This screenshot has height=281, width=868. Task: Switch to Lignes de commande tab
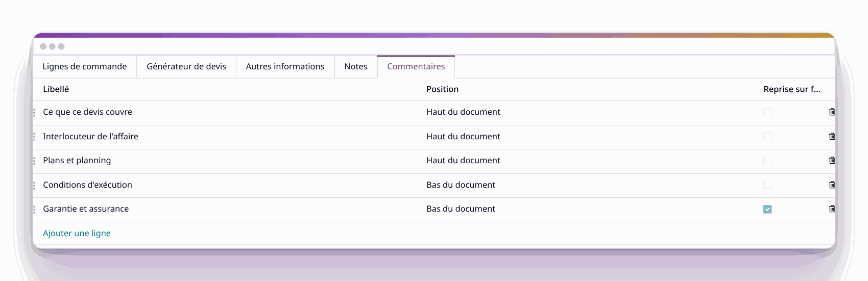point(85,67)
